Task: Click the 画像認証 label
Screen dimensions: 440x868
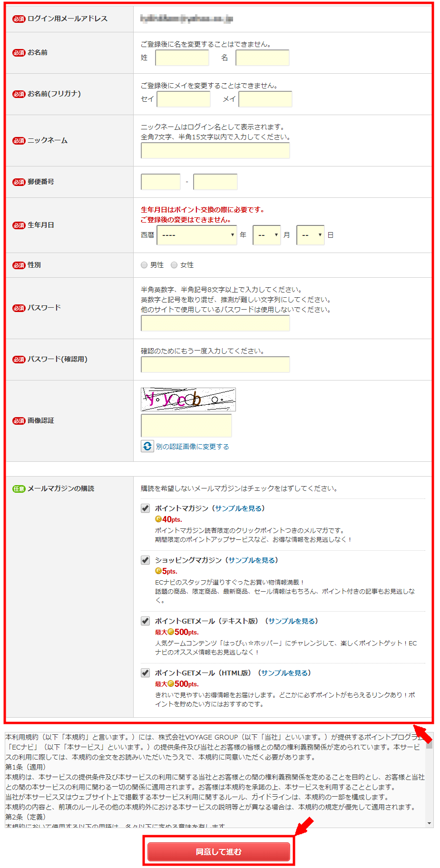Action: point(41,420)
